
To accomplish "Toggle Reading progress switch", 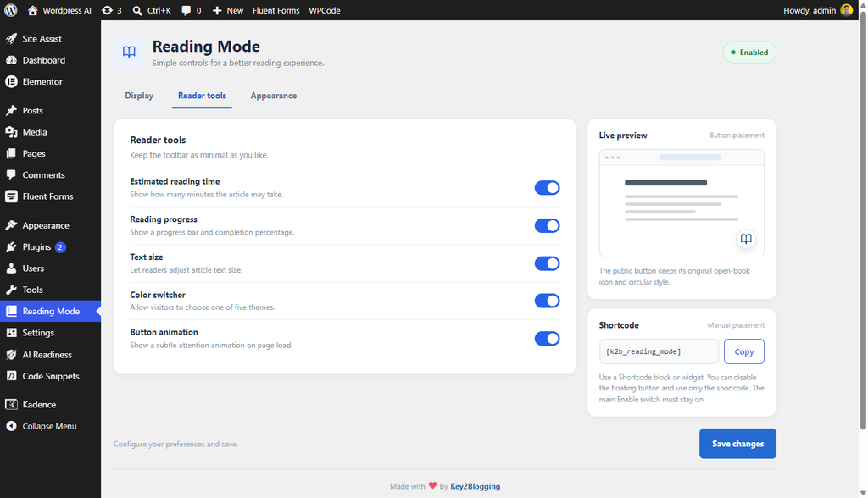I will pyautogui.click(x=547, y=225).
